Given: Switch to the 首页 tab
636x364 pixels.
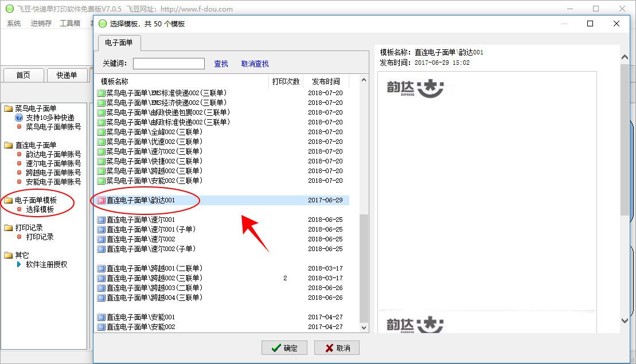Looking at the screenshot, I should point(23,75).
